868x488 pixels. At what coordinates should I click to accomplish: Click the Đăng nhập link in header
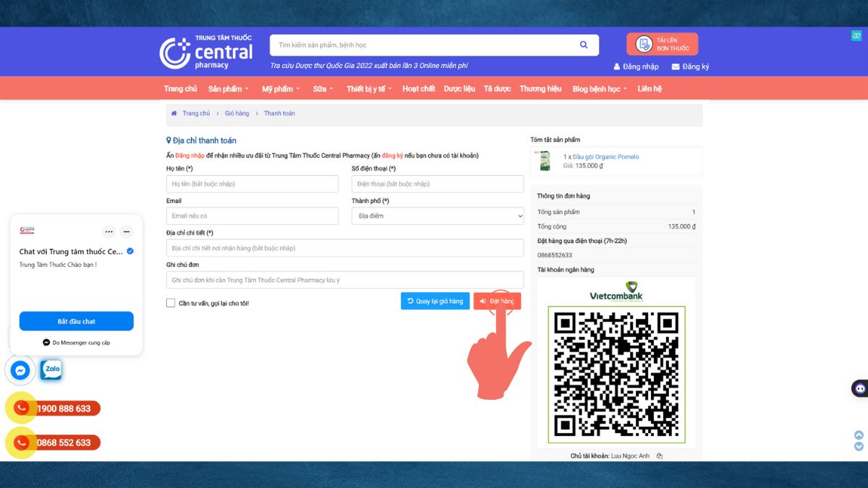coord(637,67)
